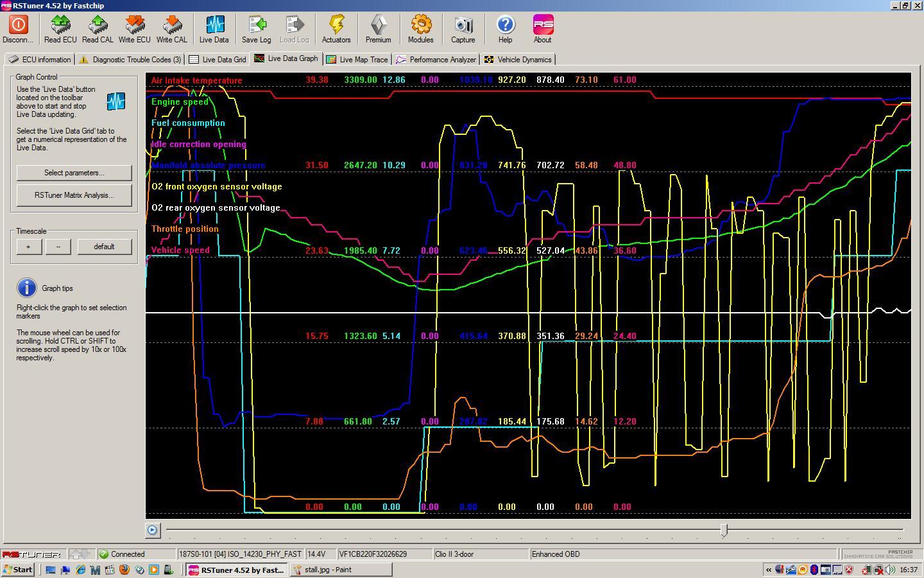The height and width of the screenshot is (578, 924).
Task: Increase timescale with the plus button
Action: tap(28, 247)
